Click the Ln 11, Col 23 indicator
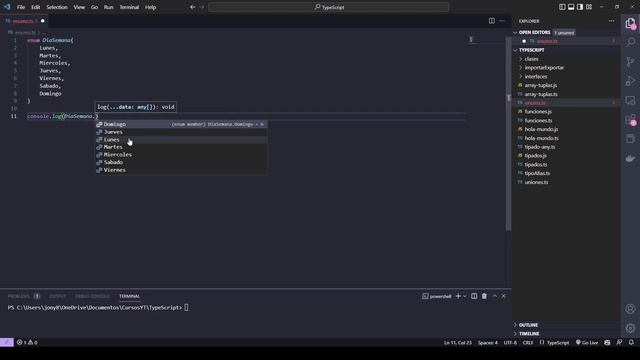640x360 pixels. pos(458,342)
